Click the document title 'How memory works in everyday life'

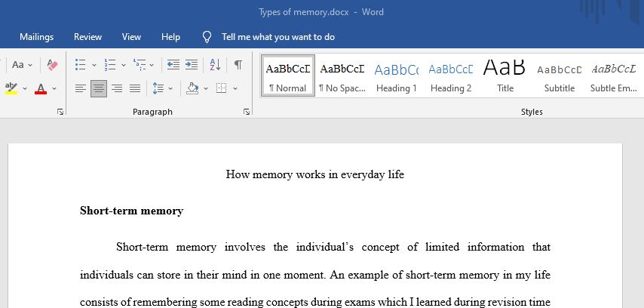coord(315,174)
